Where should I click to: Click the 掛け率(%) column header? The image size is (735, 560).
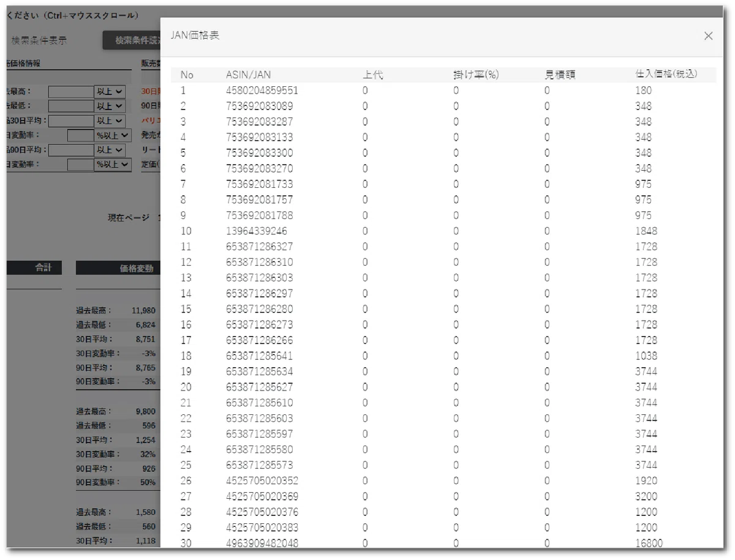[x=476, y=75]
